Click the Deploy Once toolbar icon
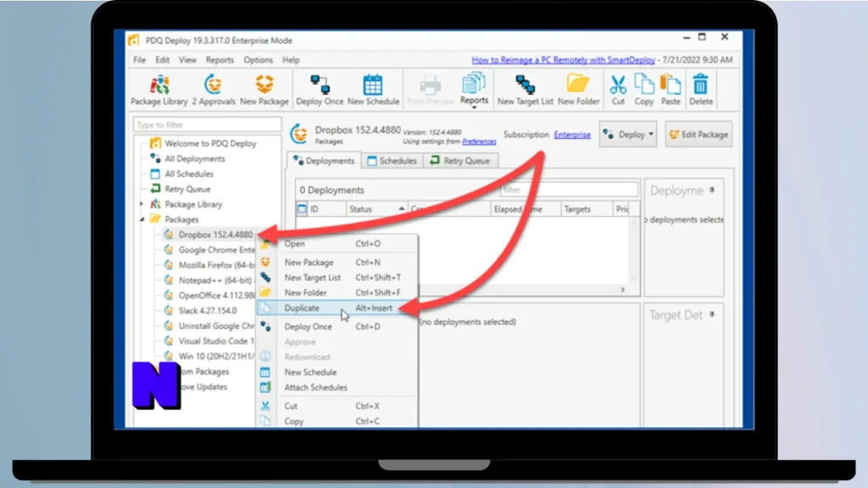The image size is (868, 488). click(320, 90)
